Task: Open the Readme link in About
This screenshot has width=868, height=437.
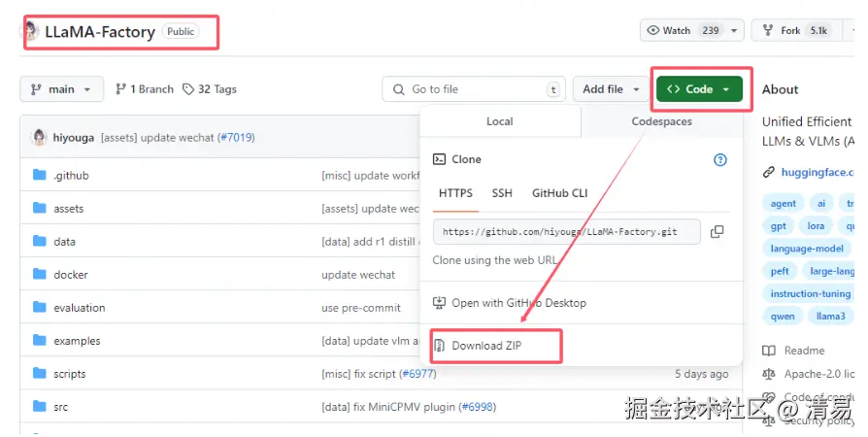Action: coord(793,351)
